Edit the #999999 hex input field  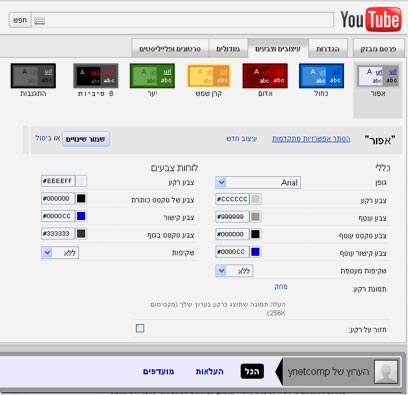[x=232, y=217]
